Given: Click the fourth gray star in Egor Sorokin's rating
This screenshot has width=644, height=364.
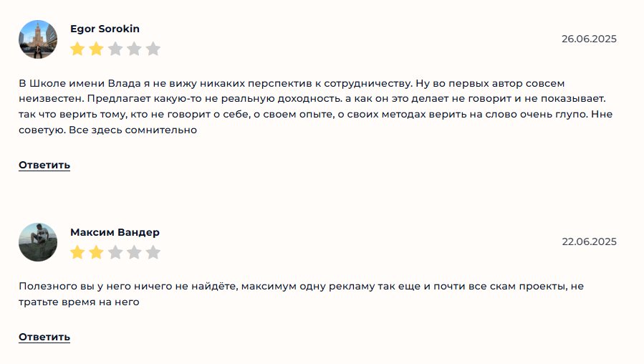Looking at the screenshot, I should [134, 49].
